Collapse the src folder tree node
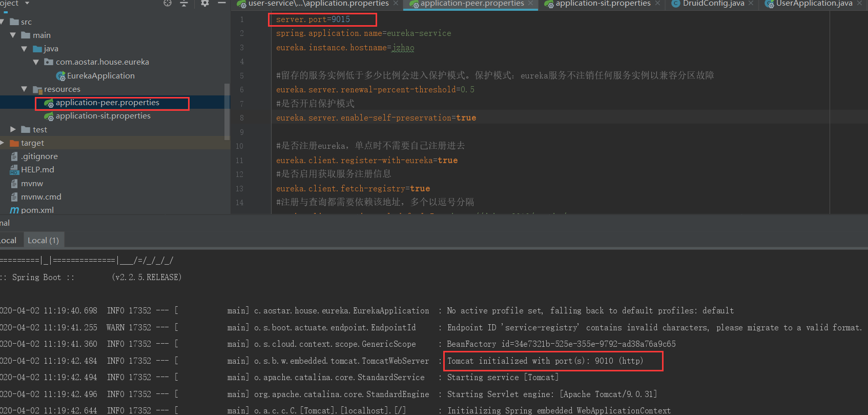This screenshot has height=415, width=868. [x=3, y=22]
